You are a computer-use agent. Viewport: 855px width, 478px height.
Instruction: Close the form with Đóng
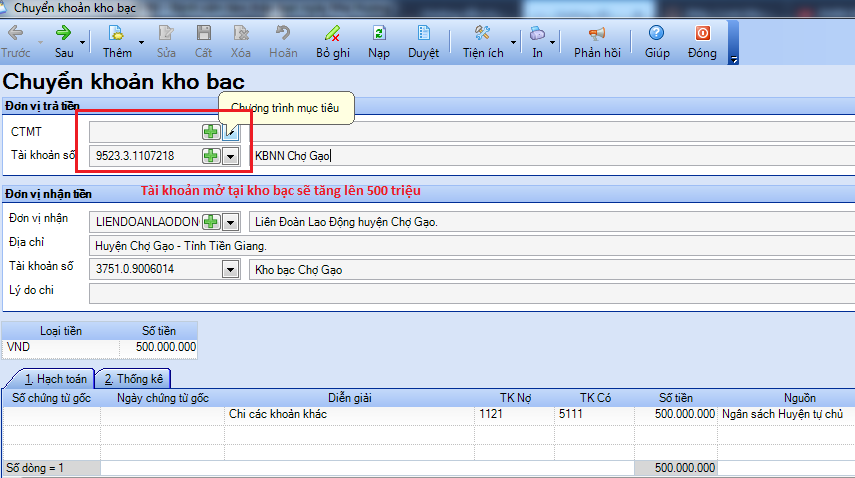(x=702, y=41)
